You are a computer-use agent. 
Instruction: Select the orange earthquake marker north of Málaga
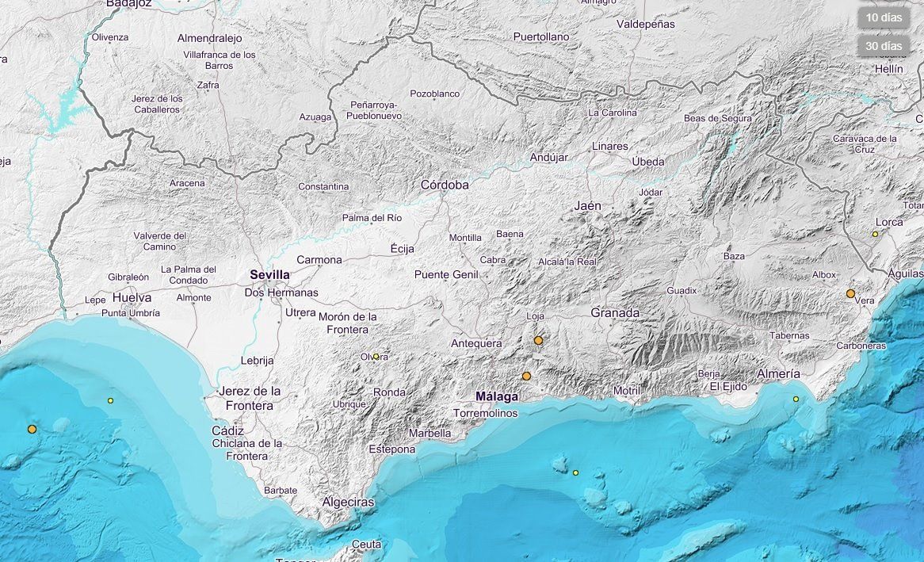click(x=526, y=376)
